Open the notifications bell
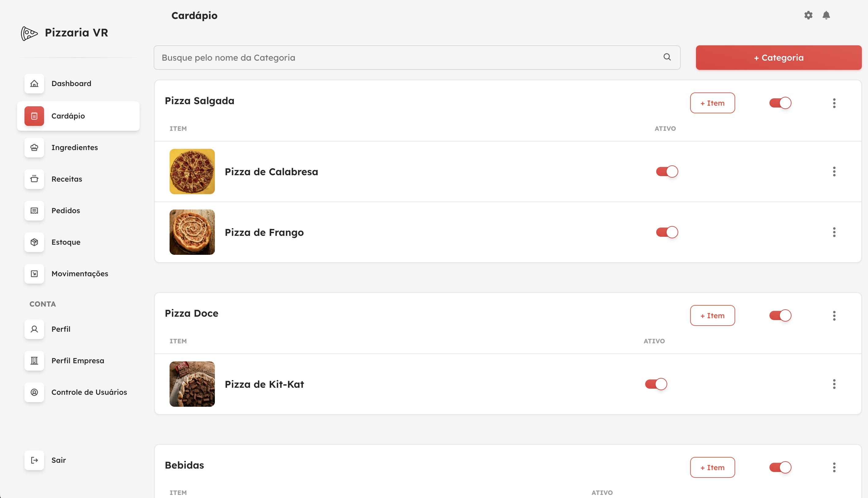Screen dimensions: 868x498 (827, 15)
